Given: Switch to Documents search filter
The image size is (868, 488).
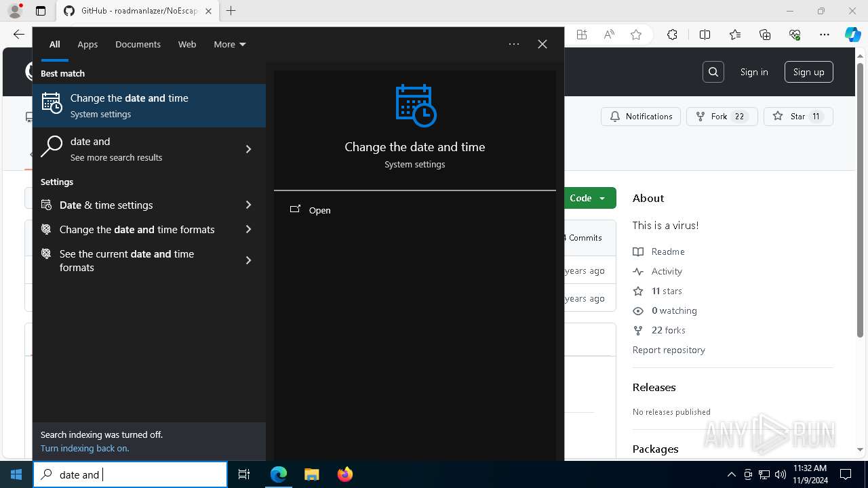Looking at the screenshot, I should (x=138, y=44).
